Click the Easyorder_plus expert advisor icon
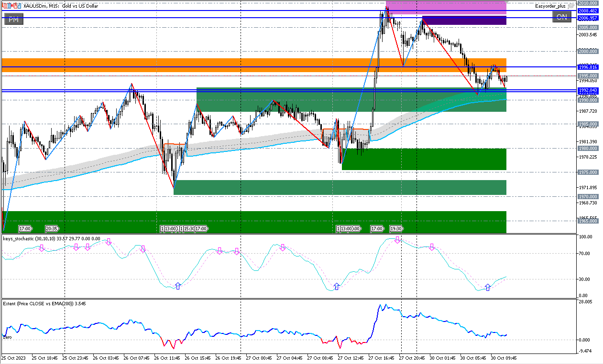Screen dimensions: 603x364 coord(570,6)
